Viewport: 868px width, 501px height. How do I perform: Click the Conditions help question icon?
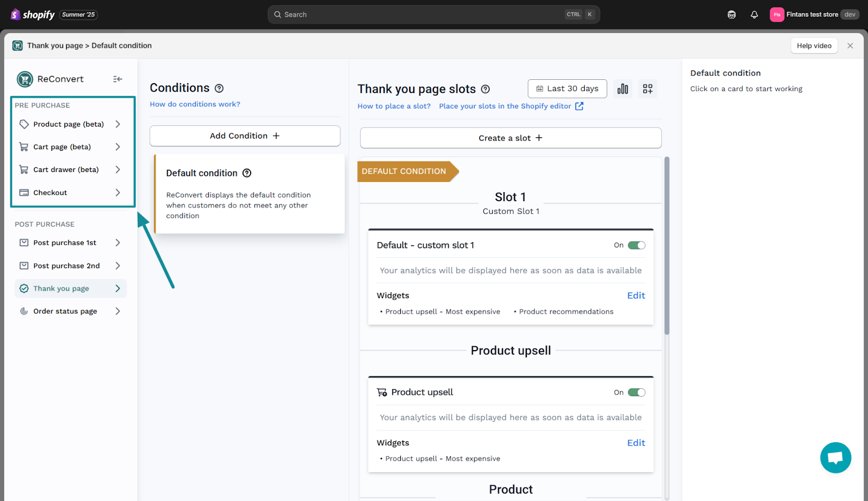click(x=219, y=88)
